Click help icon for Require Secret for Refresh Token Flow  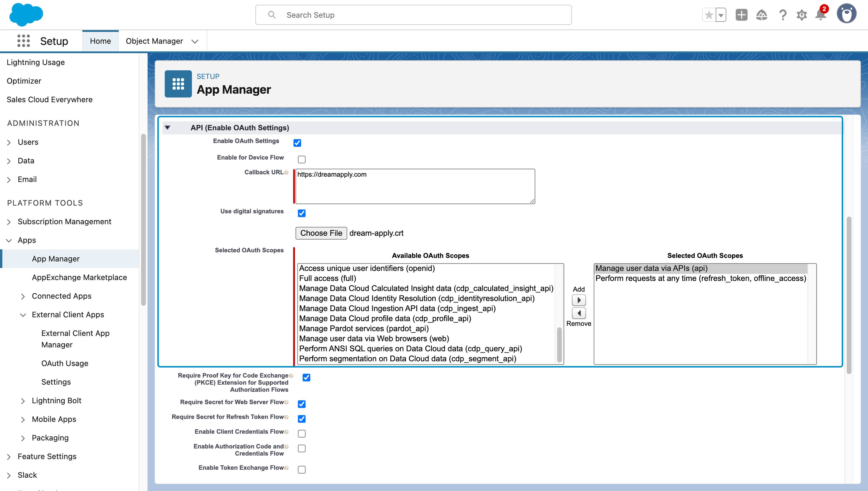(286, 417)
